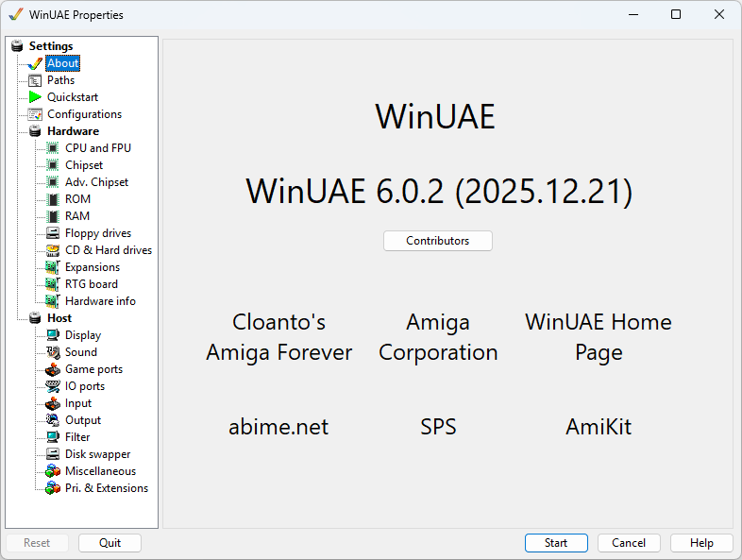Select the Hardware category label

(74, 131)
